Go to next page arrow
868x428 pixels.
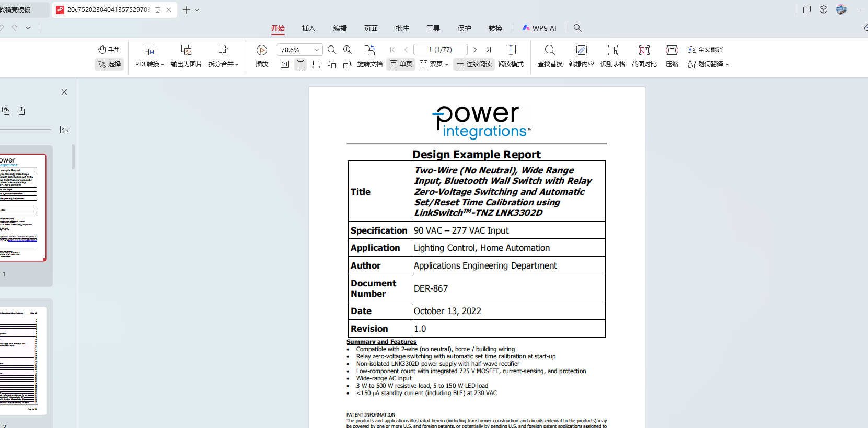[x=475, y=50]
